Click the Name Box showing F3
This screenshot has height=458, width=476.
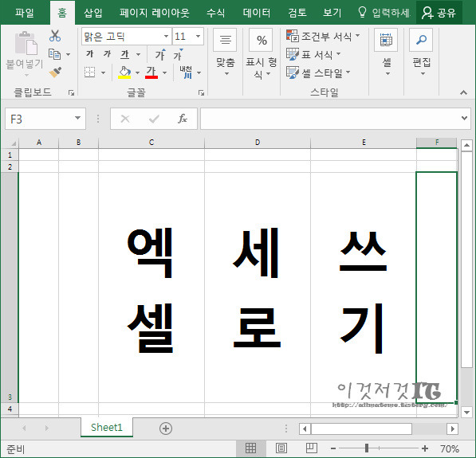coord(39,119)
